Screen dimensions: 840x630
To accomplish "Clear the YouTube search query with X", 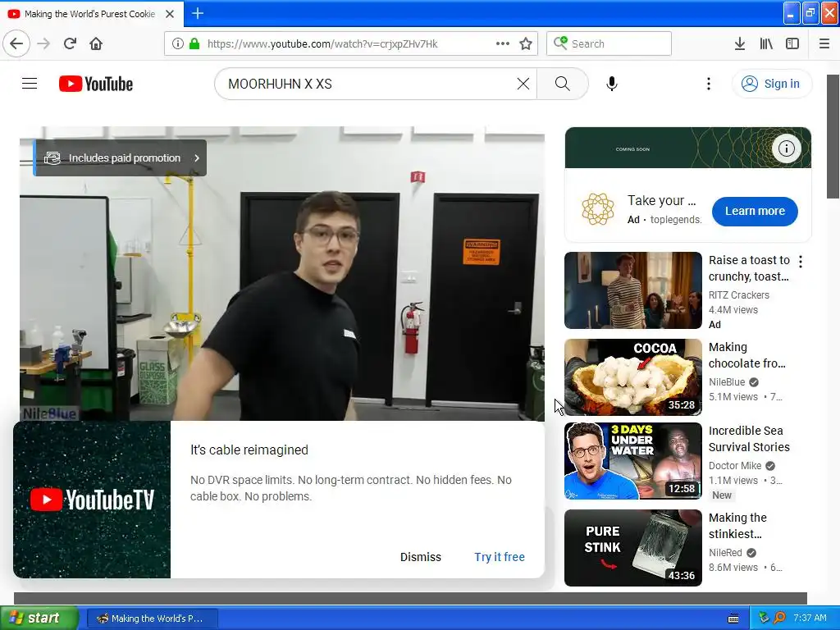I will pos(523,84).
